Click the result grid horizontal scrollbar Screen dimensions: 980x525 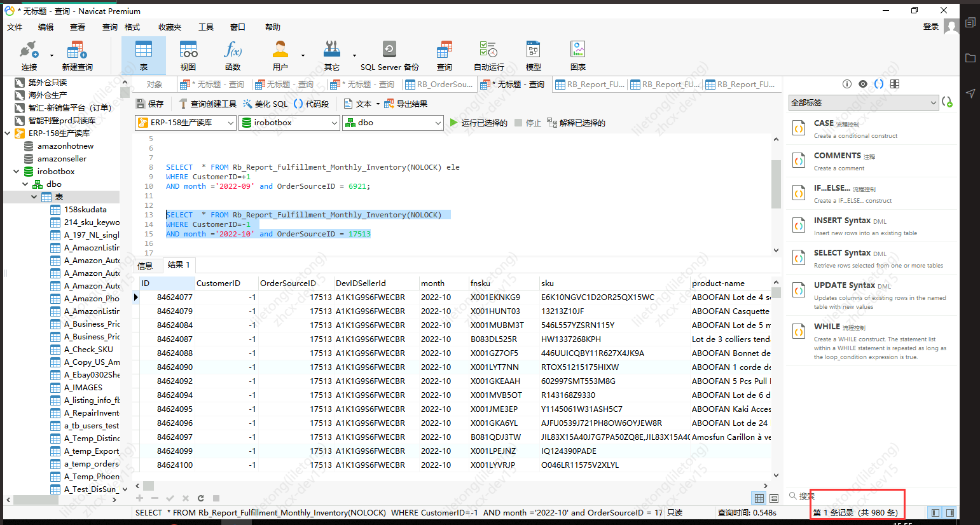pyautogui.click(x=149, y=486)
